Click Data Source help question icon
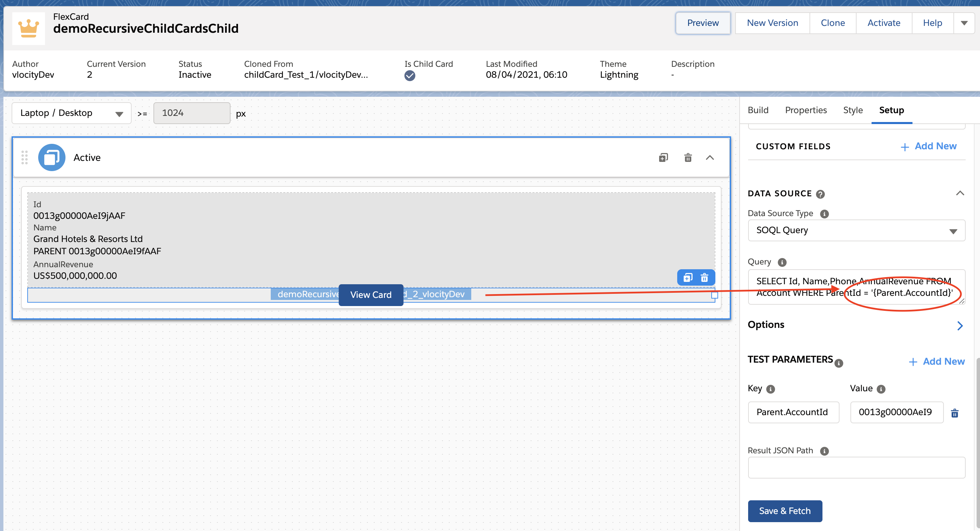The height and width of the screenshot is (531, 980). pos(821,194)
